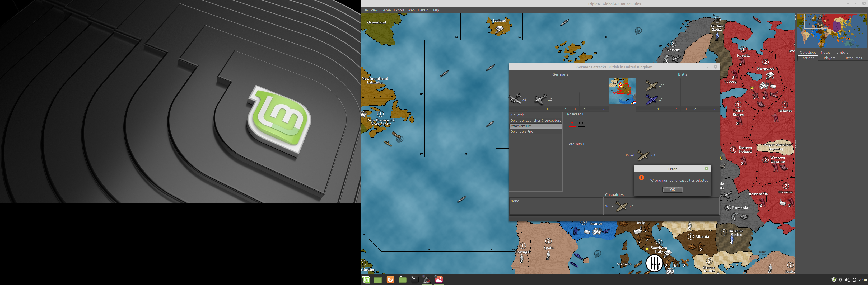Screen dimensions: 868x285
Task: Click the German fighter unit icon
Action: (540, 99)
